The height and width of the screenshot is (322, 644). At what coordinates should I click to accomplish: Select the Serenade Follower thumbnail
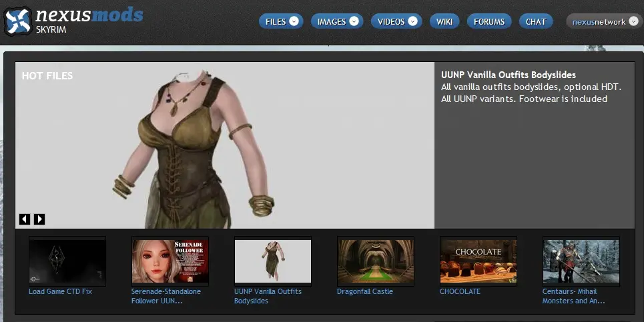click(170, 261)
